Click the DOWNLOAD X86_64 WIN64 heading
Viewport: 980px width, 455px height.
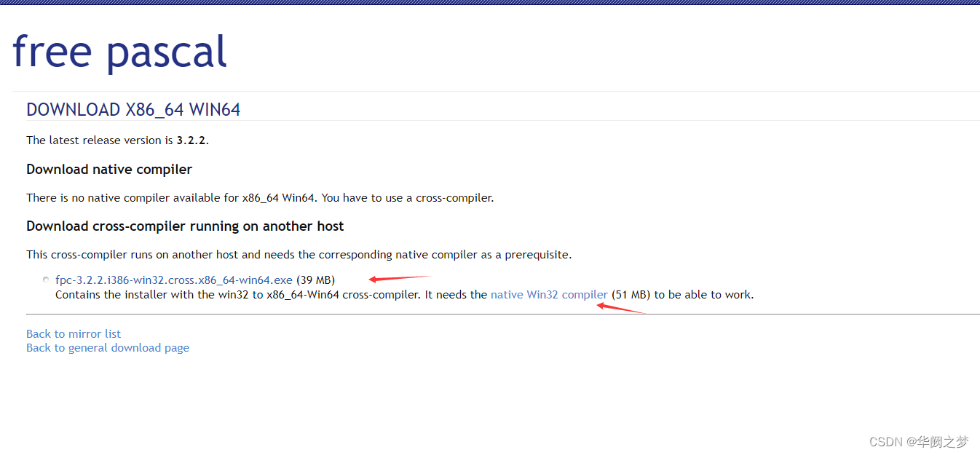tap(133, 110)
